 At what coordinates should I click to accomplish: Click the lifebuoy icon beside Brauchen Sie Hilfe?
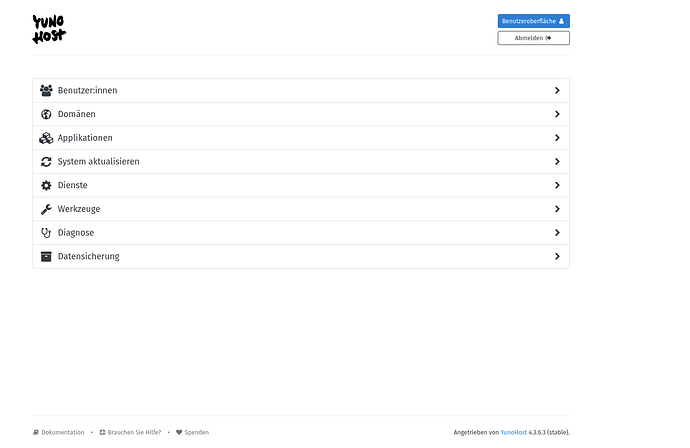click(102, 432)
